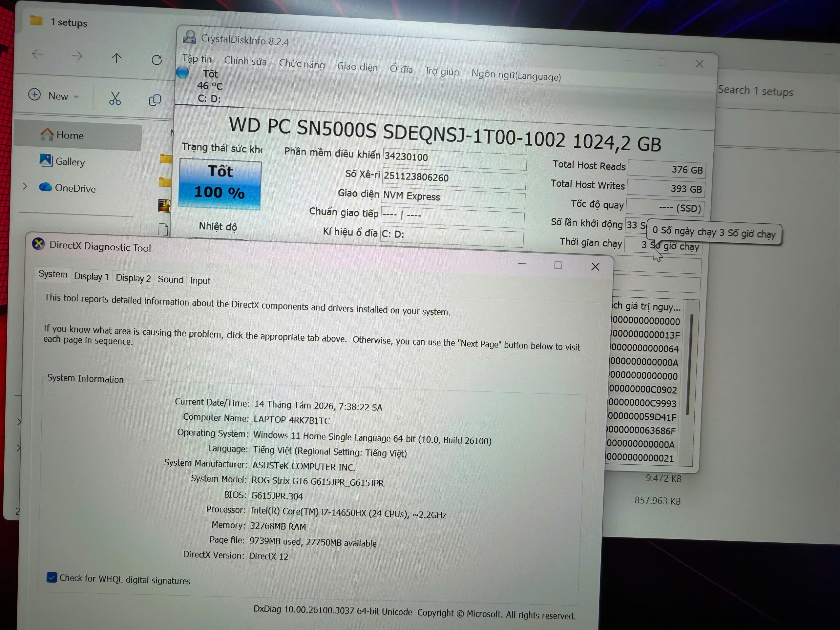
Task: Click Total Host Writes value 393 GB
Action: (x=666, y=188)
